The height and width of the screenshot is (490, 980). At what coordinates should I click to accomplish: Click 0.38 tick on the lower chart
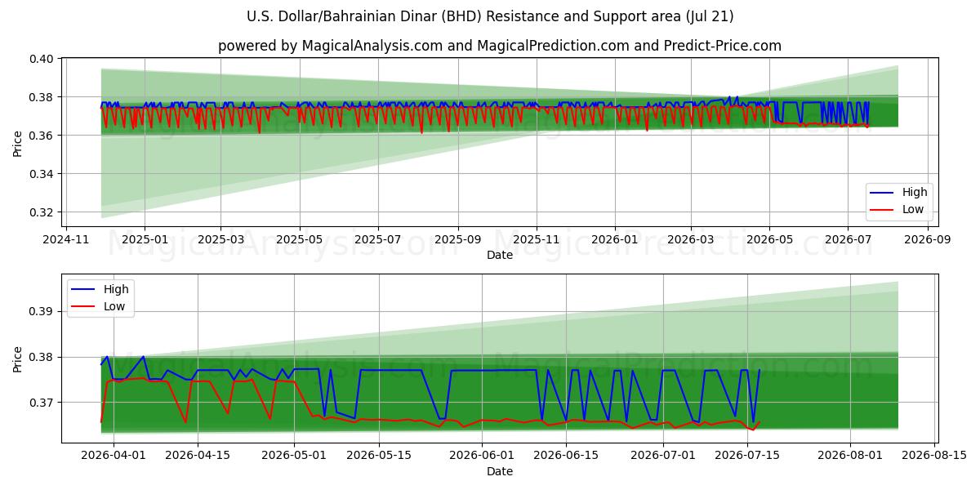click(x=43, y=357)
